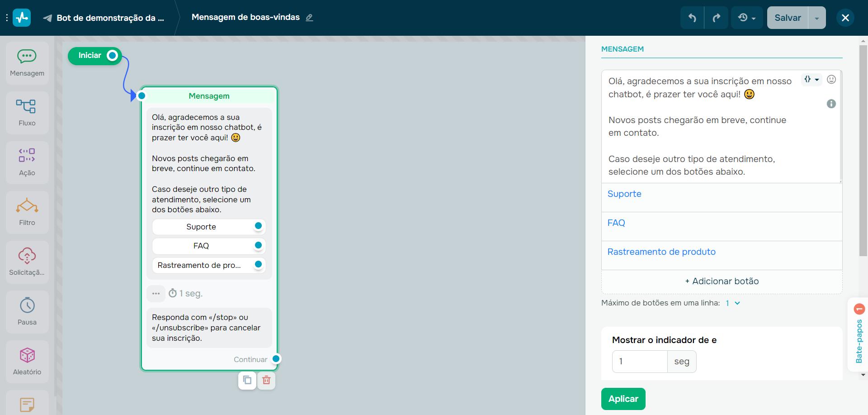Click the info icon in message editor
This screenshot has width=868, height=415.
click(x=831, y=104)
